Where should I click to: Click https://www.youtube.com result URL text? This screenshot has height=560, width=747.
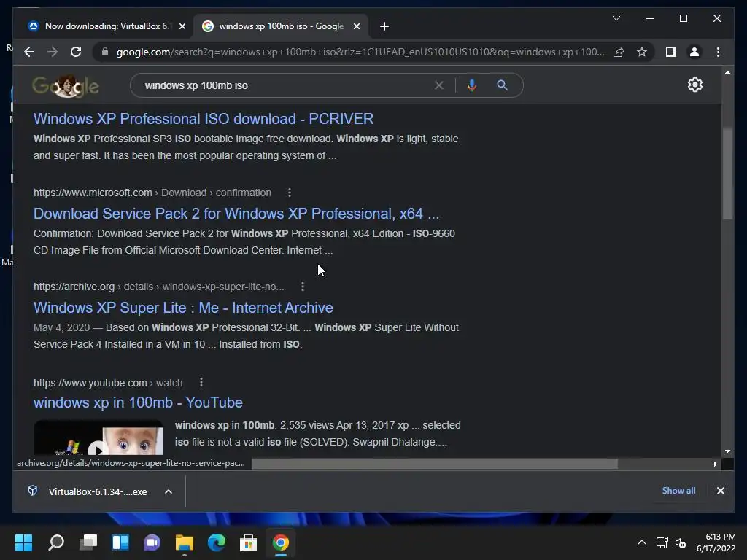(x=90, y=382)
